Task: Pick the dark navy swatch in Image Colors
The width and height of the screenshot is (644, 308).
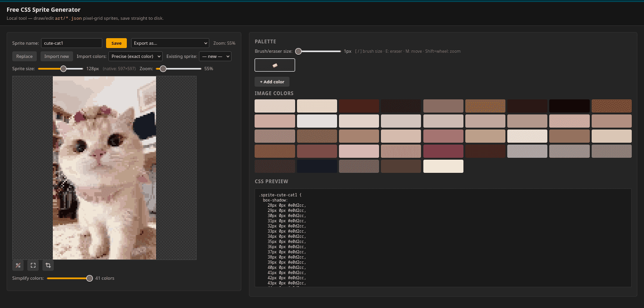Action: 317,166
